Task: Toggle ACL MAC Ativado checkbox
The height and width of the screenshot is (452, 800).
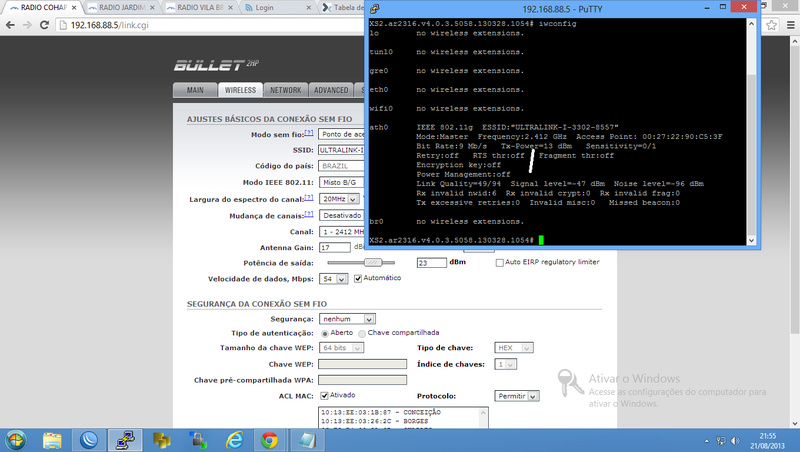Action: pos(324,396)
